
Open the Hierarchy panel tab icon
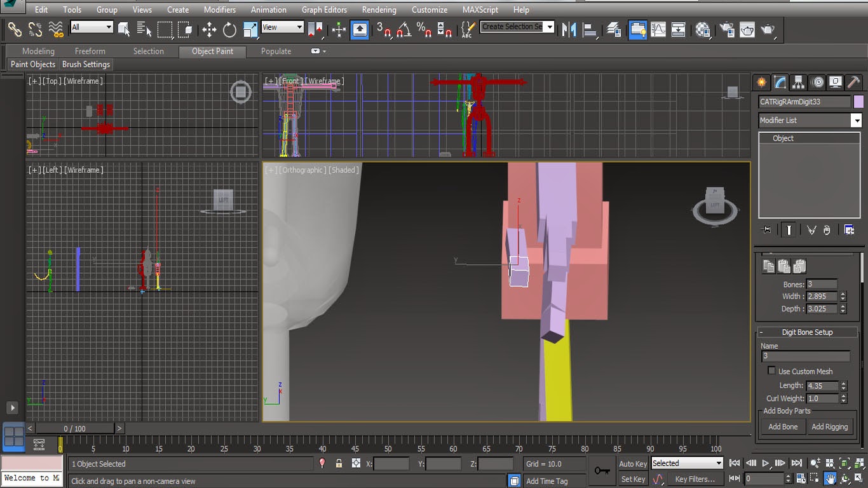point(799,82)
